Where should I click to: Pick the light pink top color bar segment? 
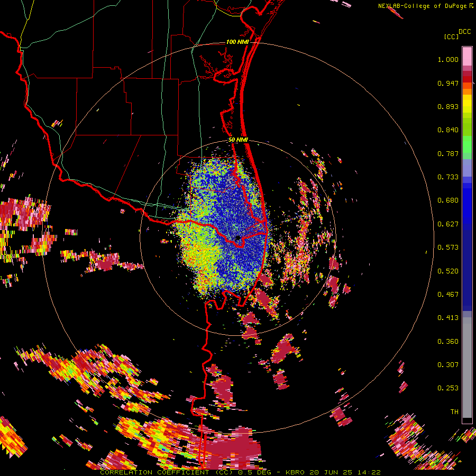[467, 56]
